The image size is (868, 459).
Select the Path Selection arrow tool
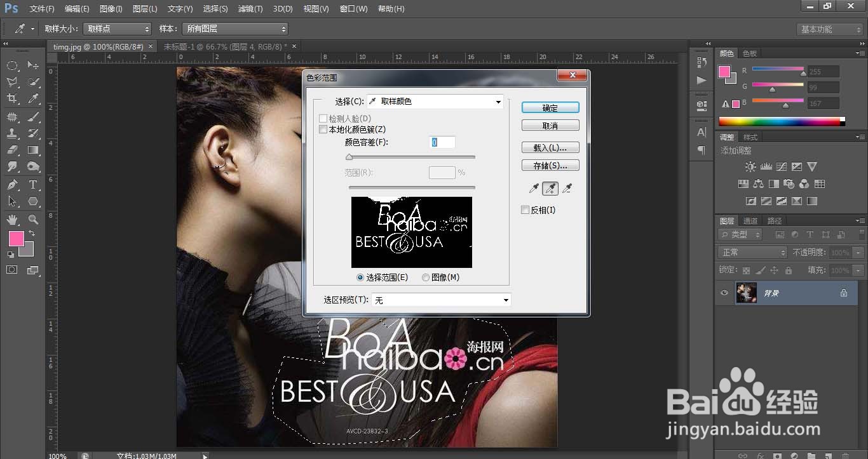tap(12, 201)
